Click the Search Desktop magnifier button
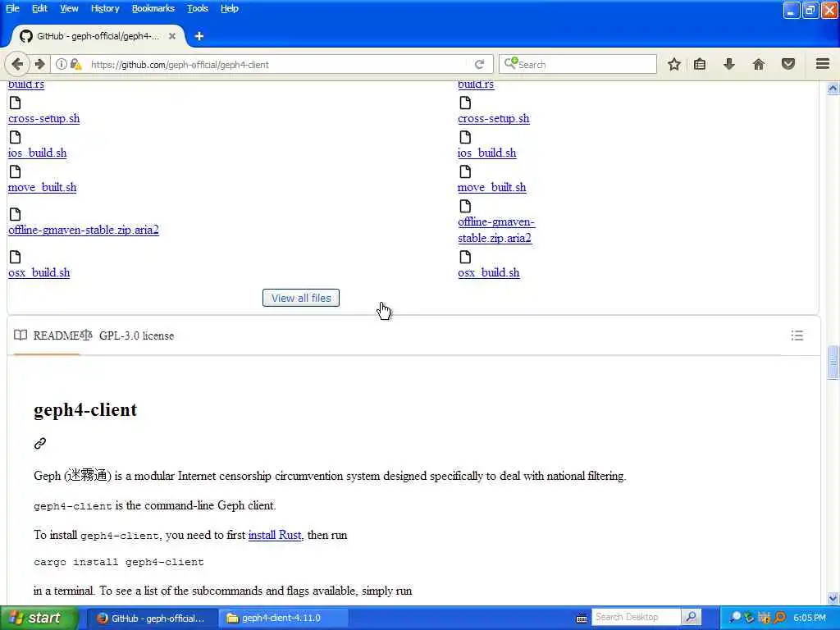Image resolution: width=840 pixels, height=630 pixels. click(x=691, y=617)
